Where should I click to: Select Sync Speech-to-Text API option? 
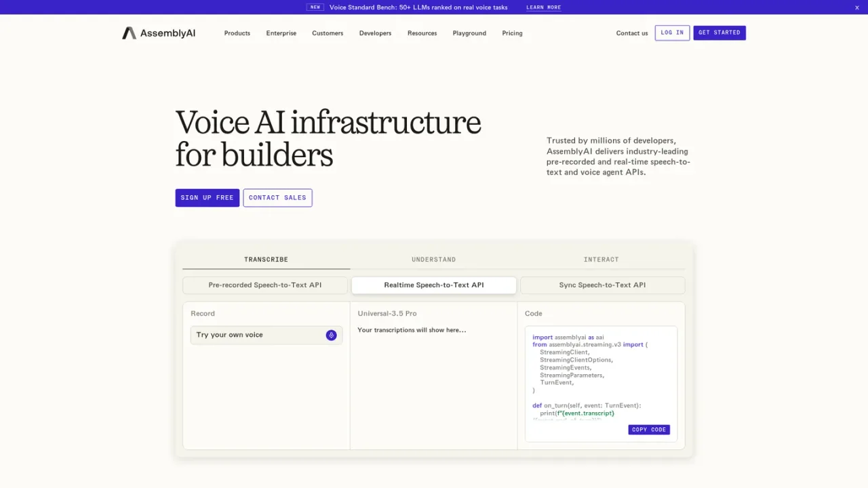pos(602,285)
